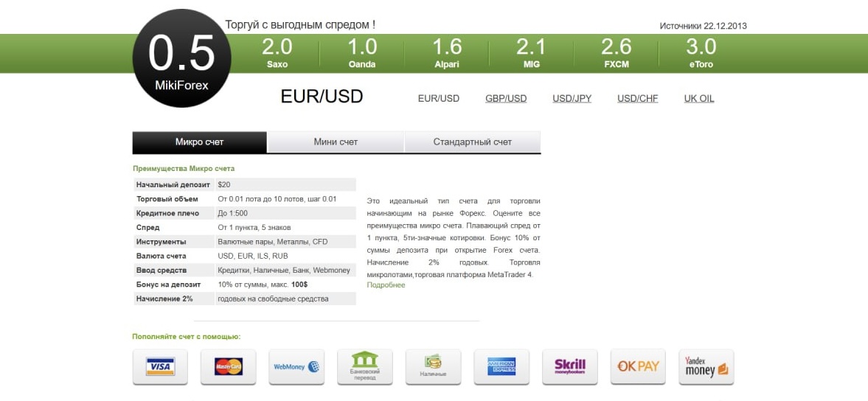Open the Микро счет tab

click(x=200, y=142)
